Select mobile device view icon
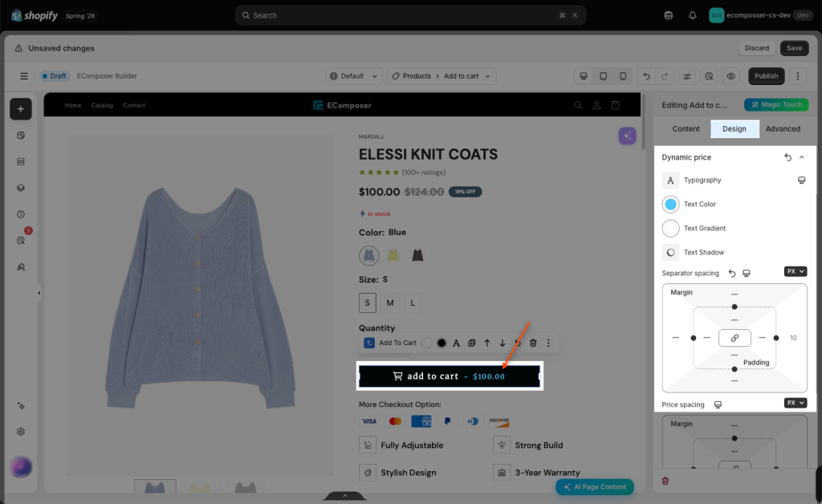The width and height of the screenshot is (822, 504). [623, 76]
